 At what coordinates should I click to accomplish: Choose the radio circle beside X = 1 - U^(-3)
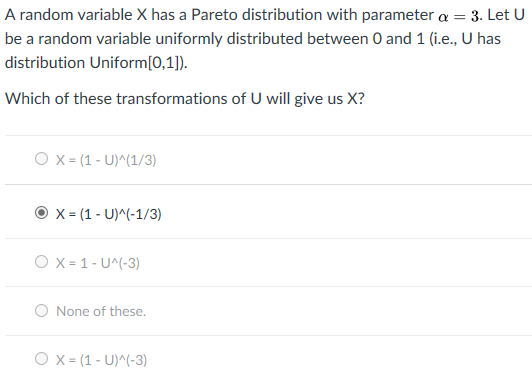coord(41,262)
